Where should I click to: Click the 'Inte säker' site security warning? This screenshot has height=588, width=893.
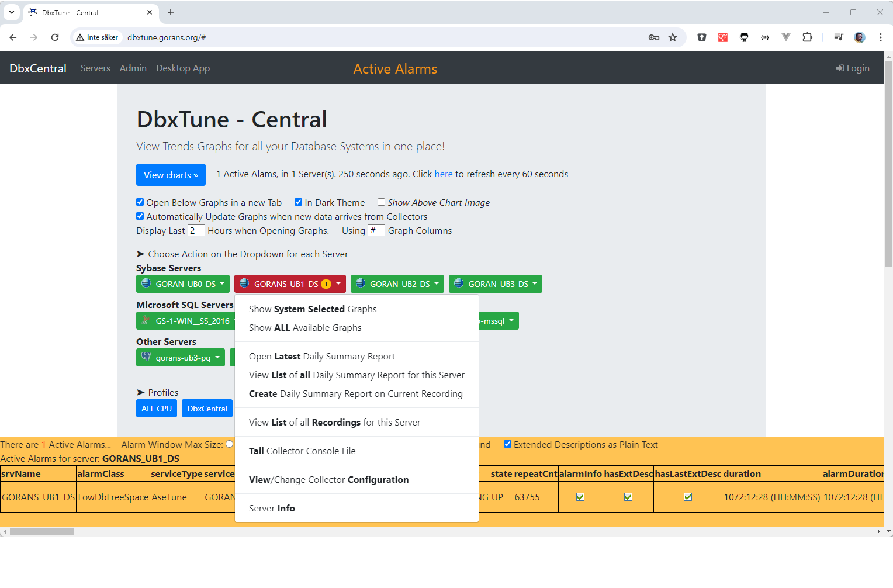coord(97,37)
